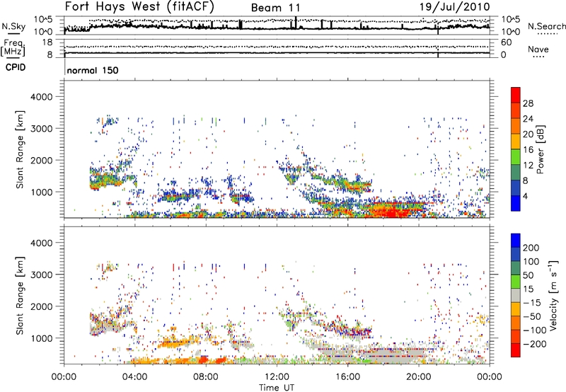Select the light green 15–50 velocity swatch
This screenshot has width=566, height=392.
click(x=516, y=282)
